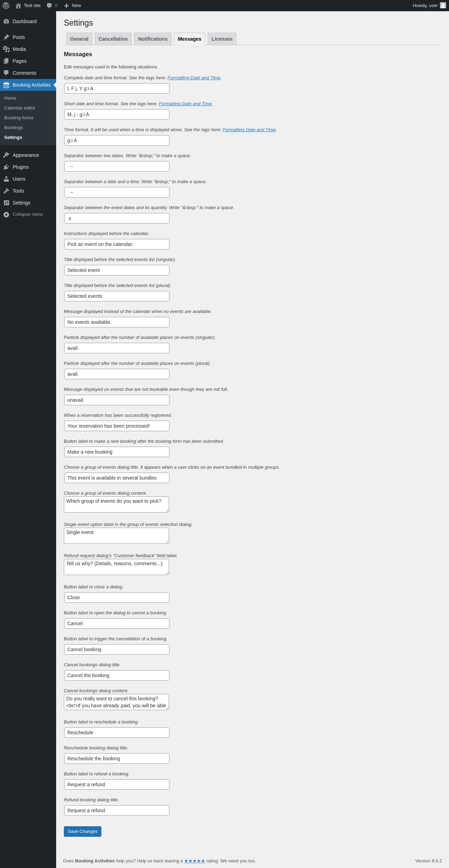The height and width of the screenshot is (868, 449).
Task: Click the plus New icon in admin bar
Action: pyautogui.click(x=66, y=6)
